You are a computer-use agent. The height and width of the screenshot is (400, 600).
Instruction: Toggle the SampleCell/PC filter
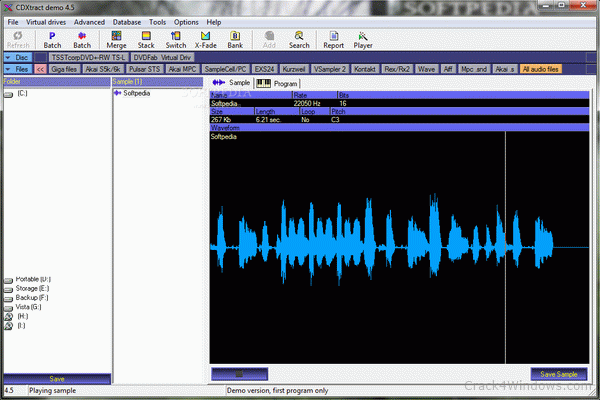point(225,69)
